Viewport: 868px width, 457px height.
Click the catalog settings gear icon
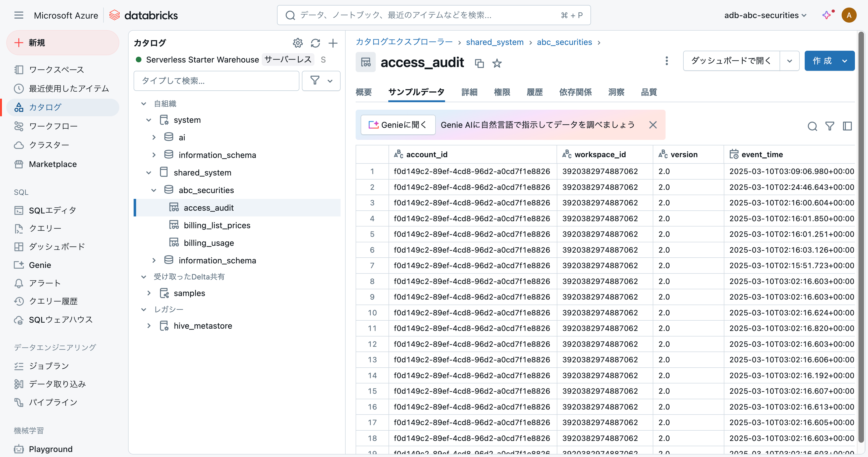click(298, 43)
